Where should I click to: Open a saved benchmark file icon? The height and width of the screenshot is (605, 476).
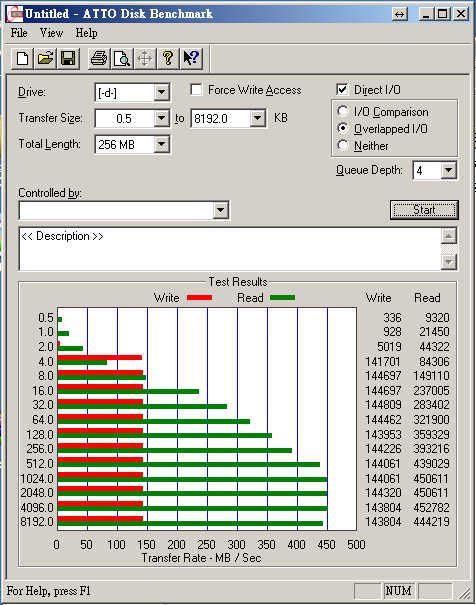tap(45, 59)
